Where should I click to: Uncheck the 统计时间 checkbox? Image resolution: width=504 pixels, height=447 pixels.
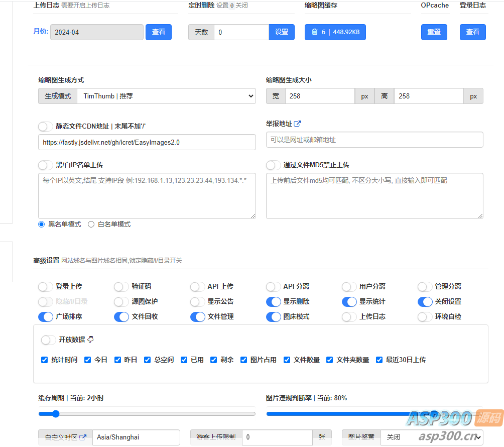pyautogui.click(x=45, y=360)
